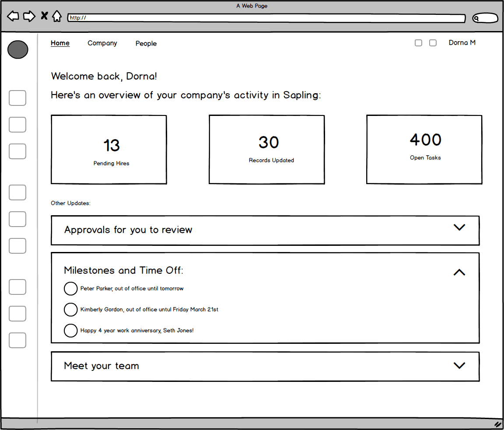
Task: Open the 13 Pending Hires card
Action: (x=109, y=150)
